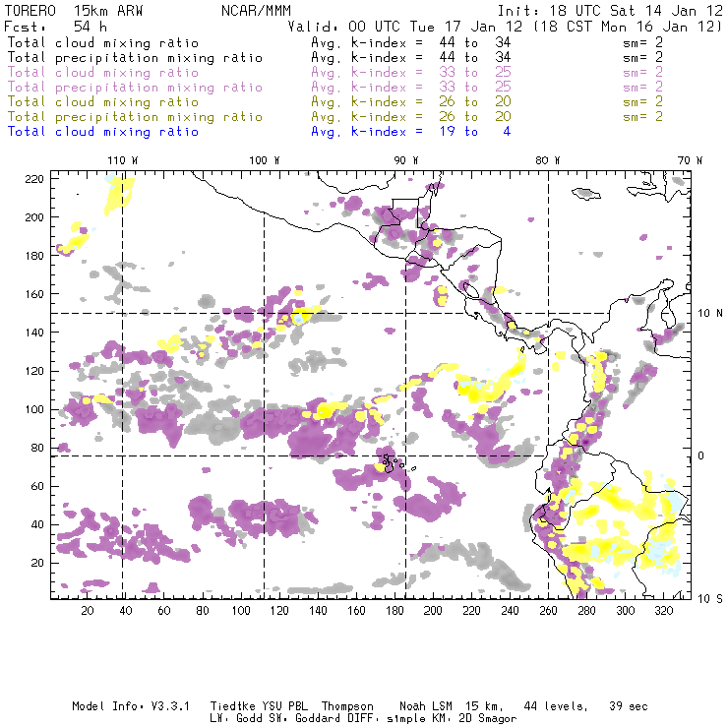The width and height of the screenshot is (728, 728).
Task: Select the bottom axis "160" grid label
Action: [356, 611]
